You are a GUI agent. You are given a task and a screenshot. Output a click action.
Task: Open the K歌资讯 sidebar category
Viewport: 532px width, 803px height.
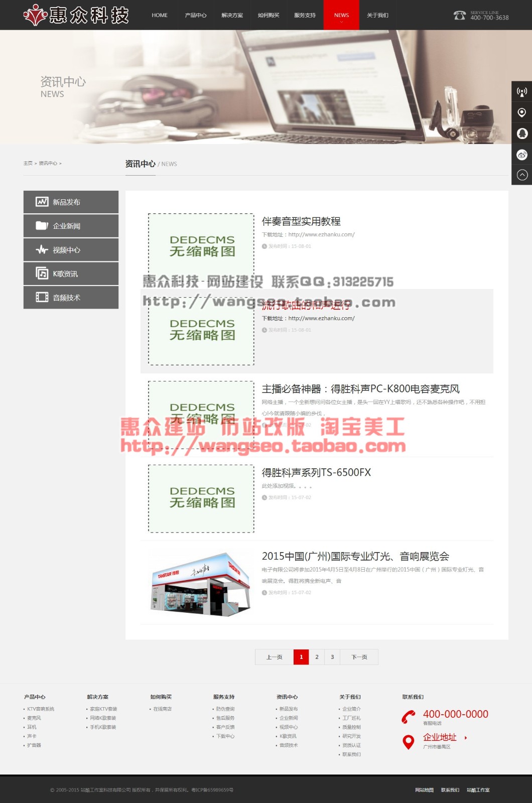tap(71, 274)
